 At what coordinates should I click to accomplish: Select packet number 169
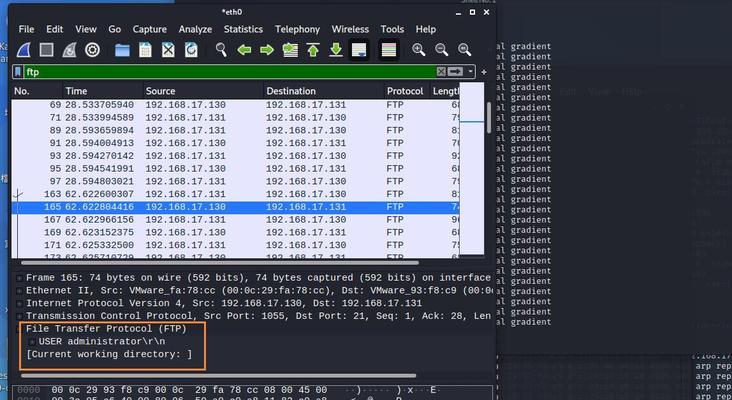coord(235,232)
